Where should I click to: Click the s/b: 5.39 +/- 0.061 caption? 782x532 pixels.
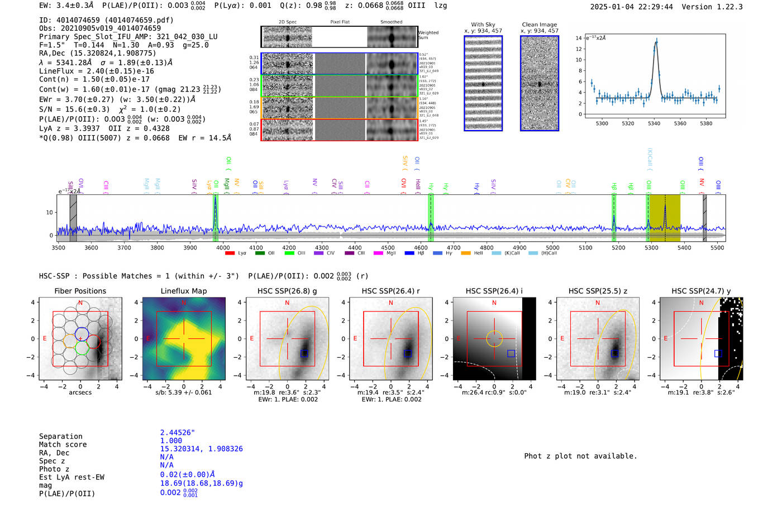coord(184,392)
